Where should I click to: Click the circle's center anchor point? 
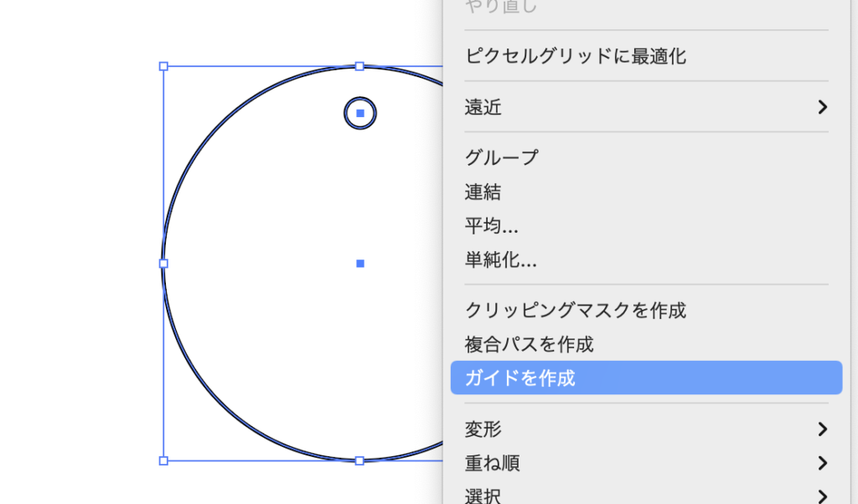pos(359,264)
